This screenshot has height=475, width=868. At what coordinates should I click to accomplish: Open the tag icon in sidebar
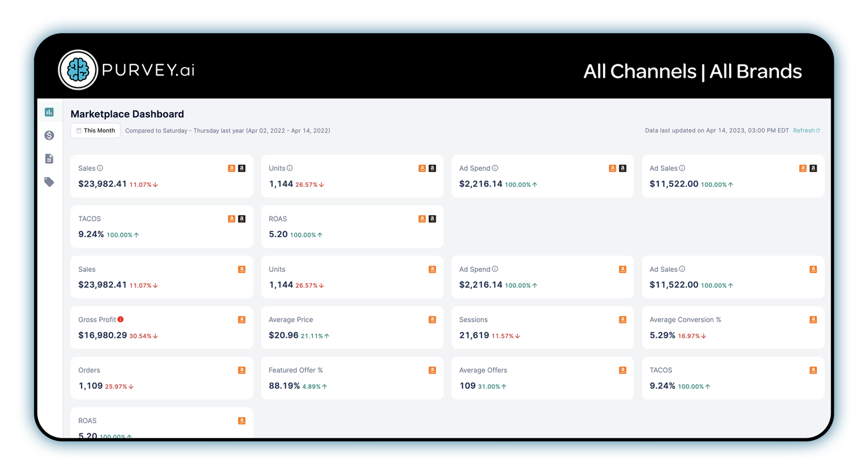pos(49,182)
